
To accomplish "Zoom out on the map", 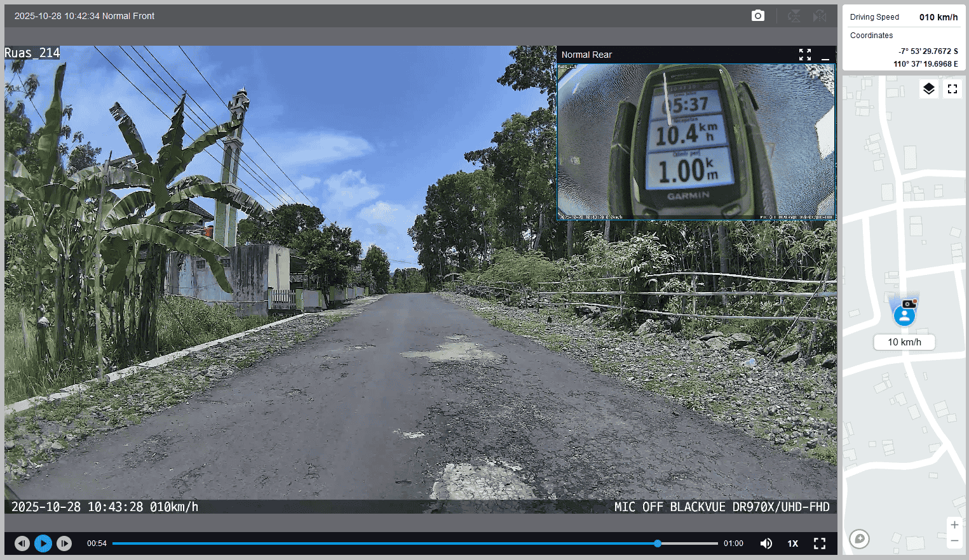I will [x=954, y=540].
